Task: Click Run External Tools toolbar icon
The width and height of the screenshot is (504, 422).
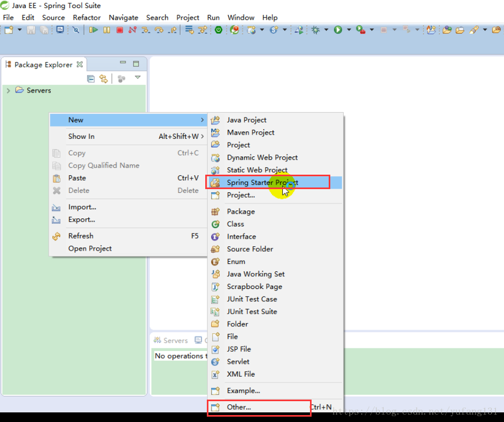Action: (361, 30)
